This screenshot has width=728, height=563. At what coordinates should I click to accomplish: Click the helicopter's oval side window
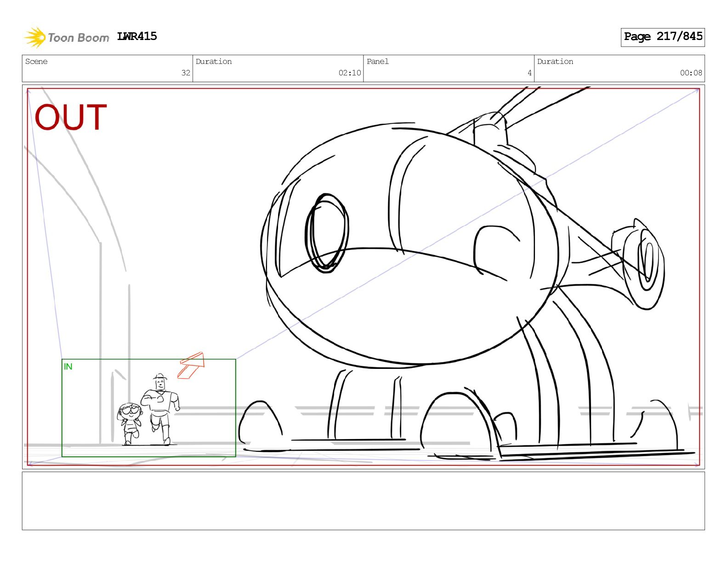tap(327, 233)
